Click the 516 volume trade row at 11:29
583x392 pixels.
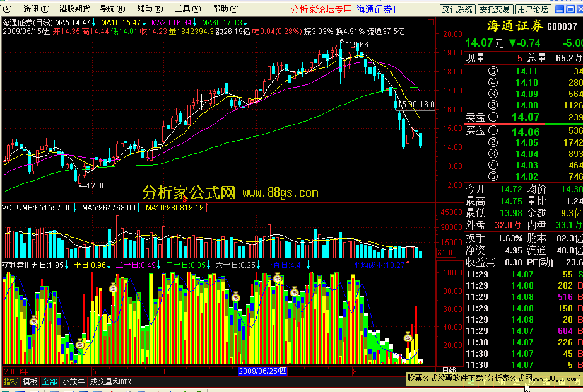point(524,297)
